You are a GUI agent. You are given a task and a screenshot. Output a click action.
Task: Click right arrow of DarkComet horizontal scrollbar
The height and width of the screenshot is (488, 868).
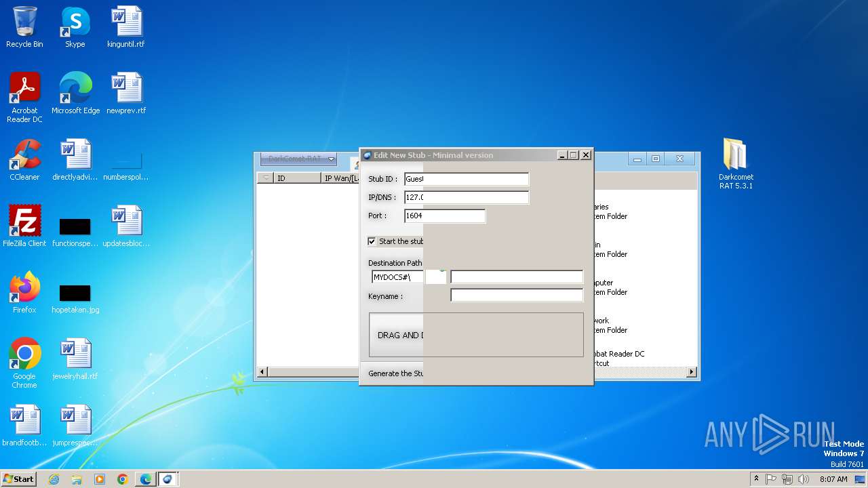(x=692, y=372)
